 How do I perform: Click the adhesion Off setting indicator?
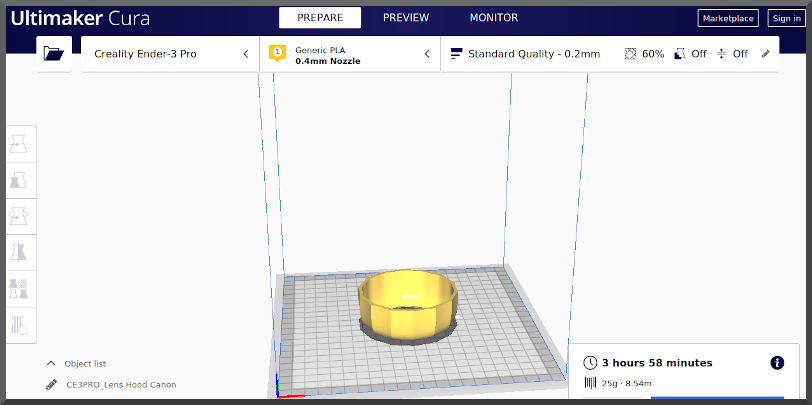click(731, 54)
